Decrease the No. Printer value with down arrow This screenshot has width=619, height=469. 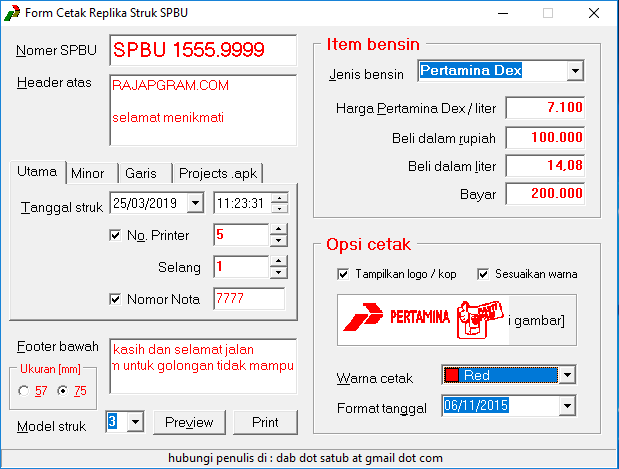(279, 240)
